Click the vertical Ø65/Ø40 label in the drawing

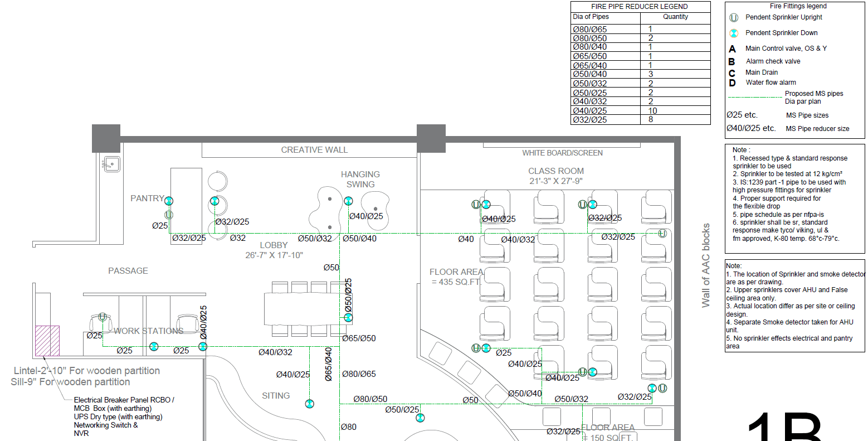pos(329,364)
